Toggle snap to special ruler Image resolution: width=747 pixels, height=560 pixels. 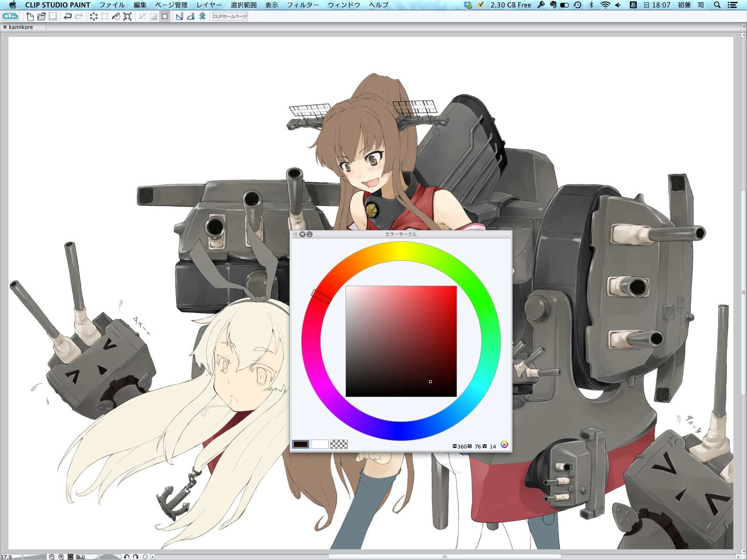[190, 16]
